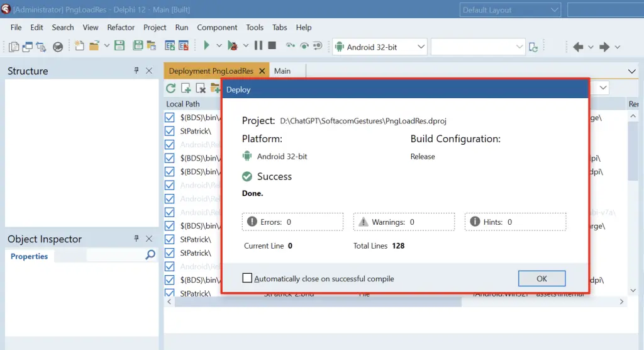
Task: Enable Automatically close on successful compile
Action: click(x=247, y=278)
